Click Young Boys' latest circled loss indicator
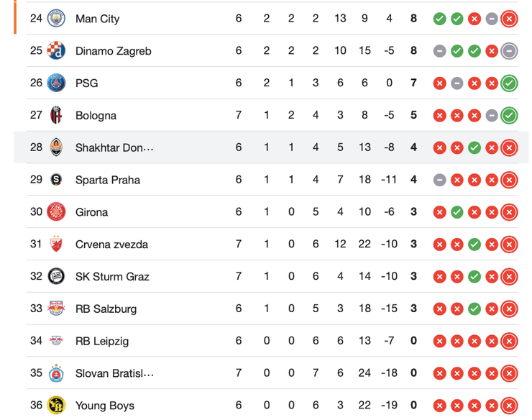The image size is (532, 420). (x=509, y=406)
